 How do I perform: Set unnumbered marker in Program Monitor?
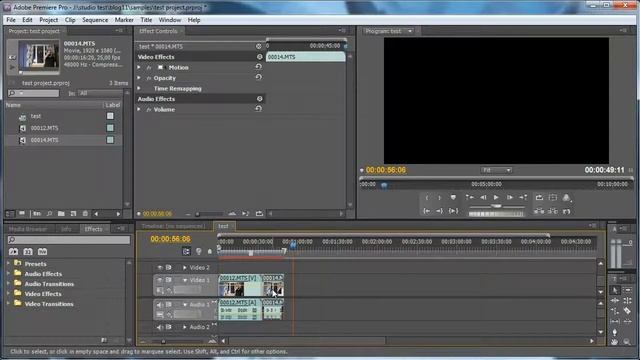tap(453, 198)
